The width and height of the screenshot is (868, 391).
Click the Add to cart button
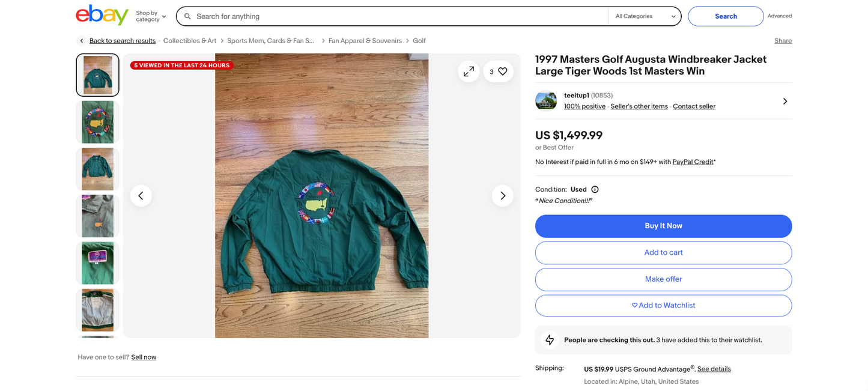[663, 252]
